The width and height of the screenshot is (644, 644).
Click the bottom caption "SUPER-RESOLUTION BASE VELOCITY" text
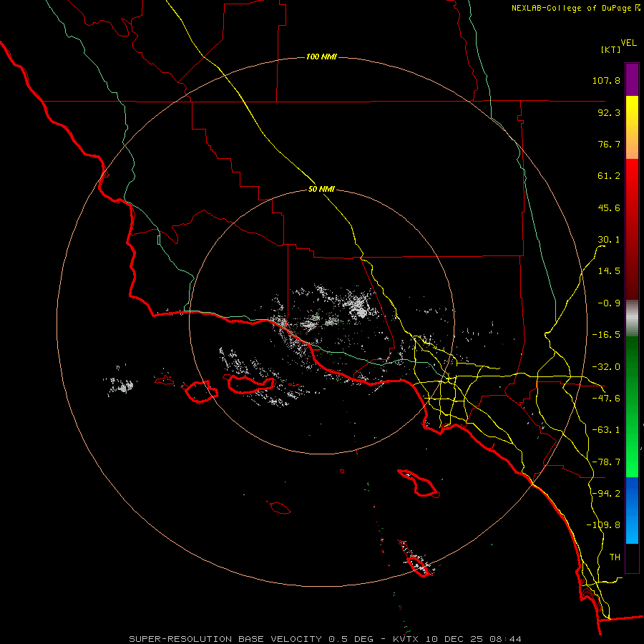225,639
